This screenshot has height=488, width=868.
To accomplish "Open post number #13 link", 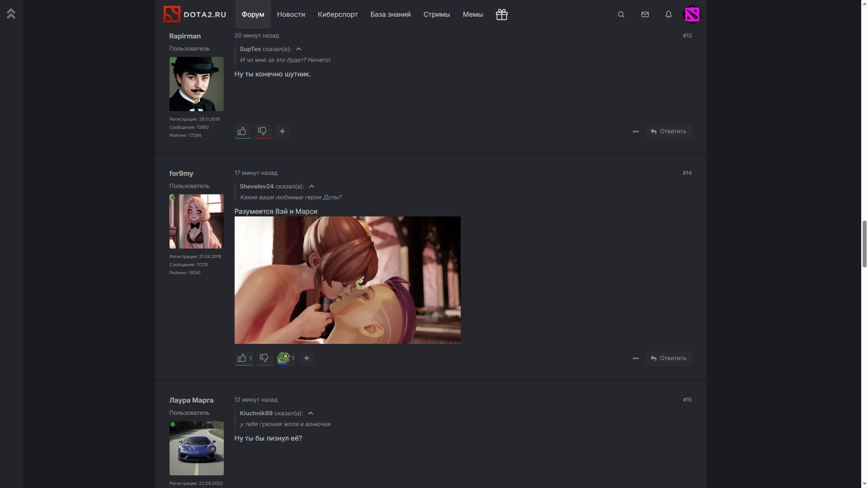I will 687,36.
